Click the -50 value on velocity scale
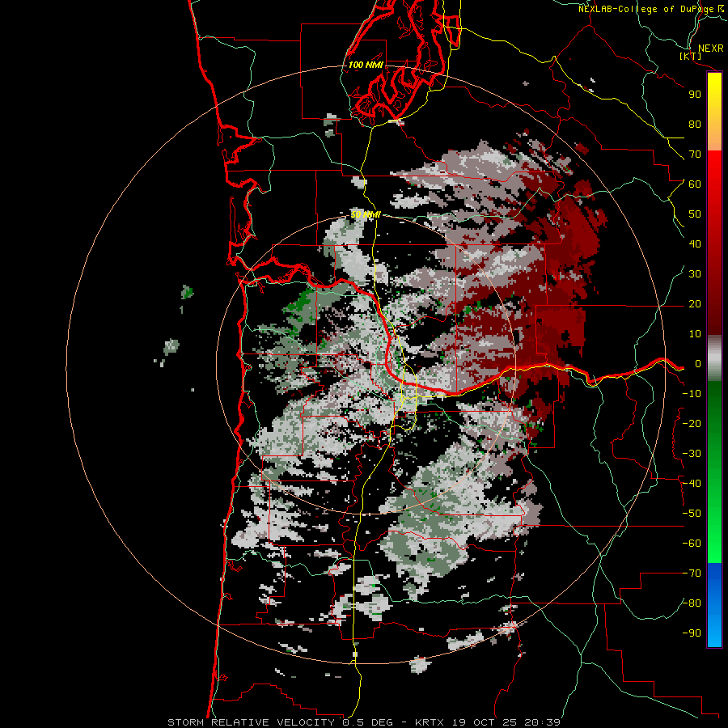This screenshot has height=728, width=728. pos(692,514)
